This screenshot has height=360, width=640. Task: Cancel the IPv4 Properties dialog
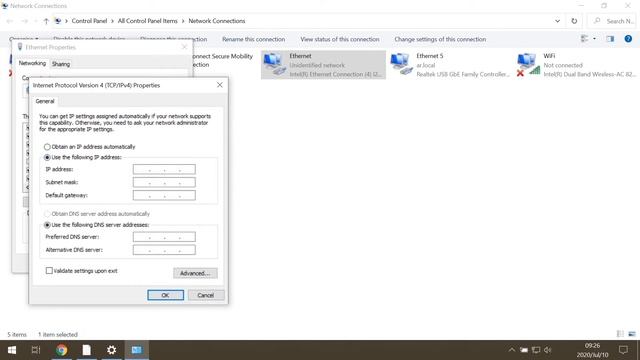coord(206,295)
